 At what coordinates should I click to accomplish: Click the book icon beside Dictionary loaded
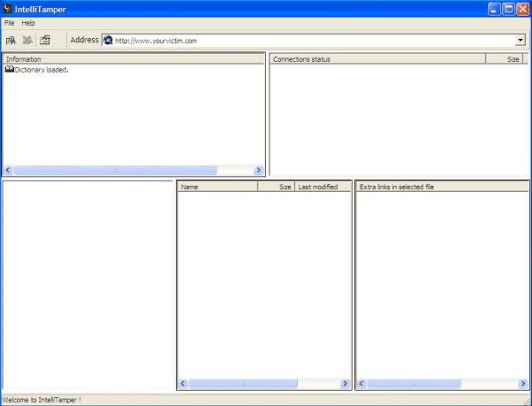(x=10, y=69)
